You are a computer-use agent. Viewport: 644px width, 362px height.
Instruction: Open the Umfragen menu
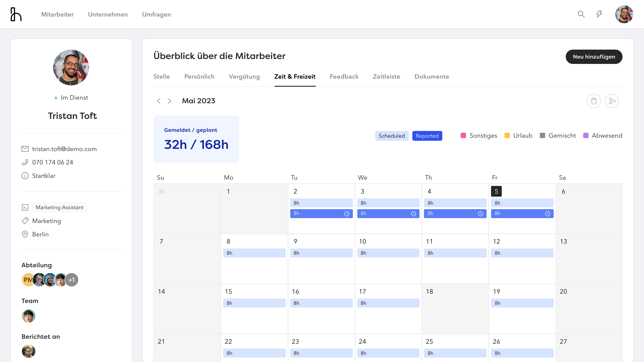pyautogui.click(x=157, y=14)
